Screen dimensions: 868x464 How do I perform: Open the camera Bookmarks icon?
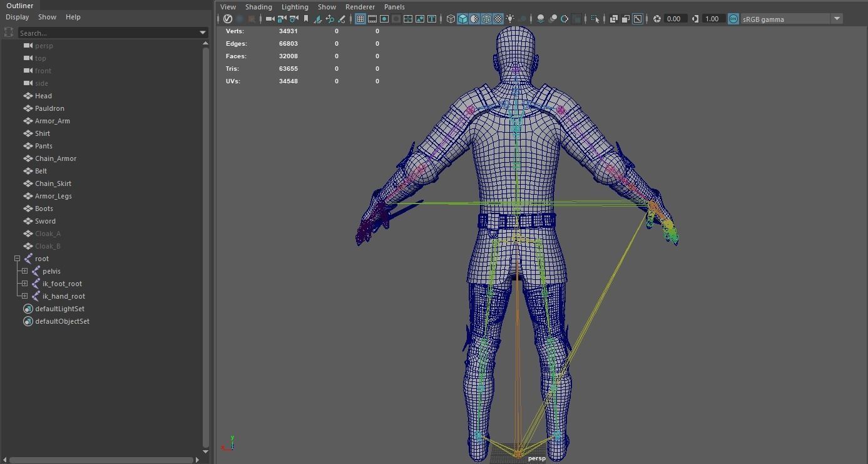pos(306,19)
